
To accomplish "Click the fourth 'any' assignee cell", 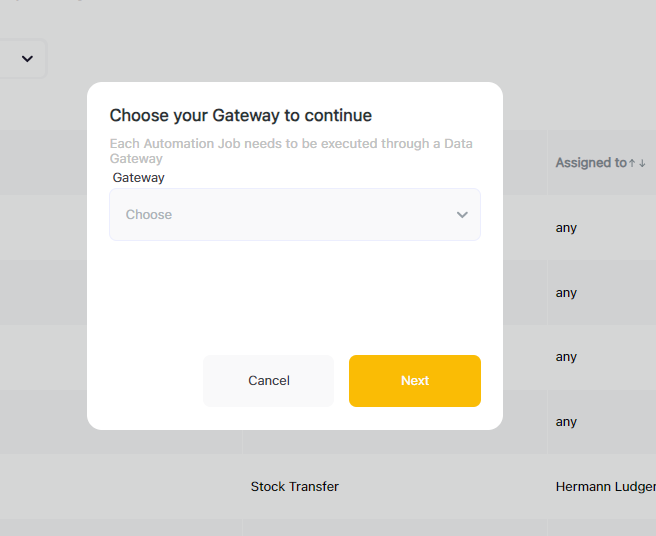I will point(567,422).
